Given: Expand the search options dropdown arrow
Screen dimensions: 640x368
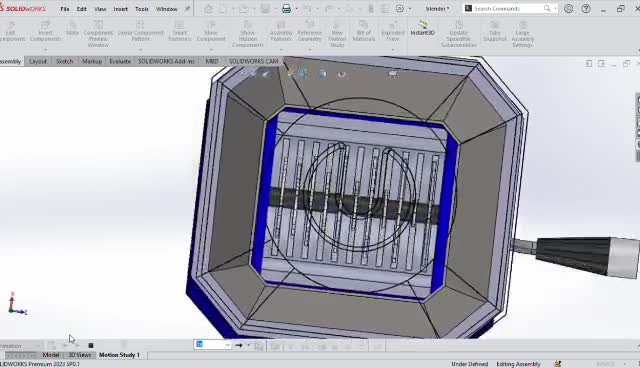Looking at the screenshot, I should click(x=556, y=9).
